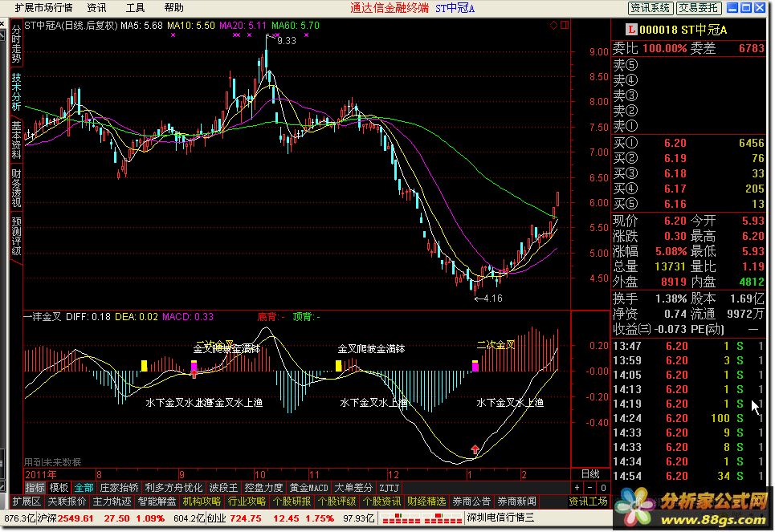Click the 000018 ST中冠A stock title

click(x=683, y=30)
